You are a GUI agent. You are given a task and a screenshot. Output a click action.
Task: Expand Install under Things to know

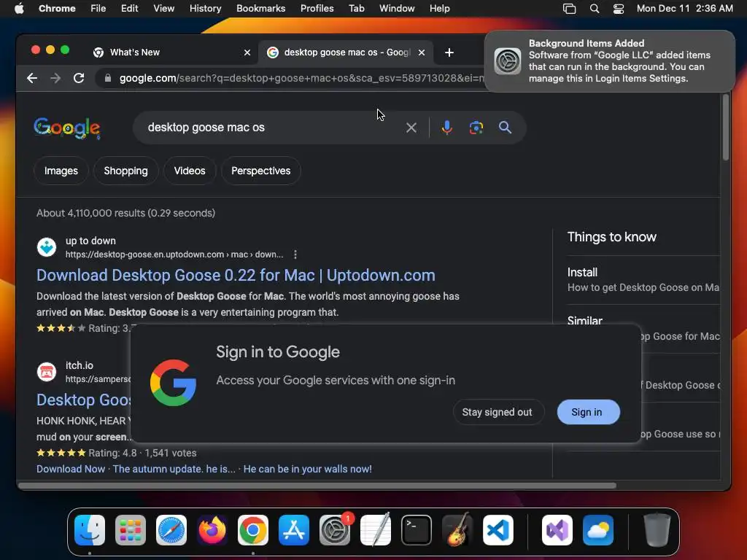(643, 280)
